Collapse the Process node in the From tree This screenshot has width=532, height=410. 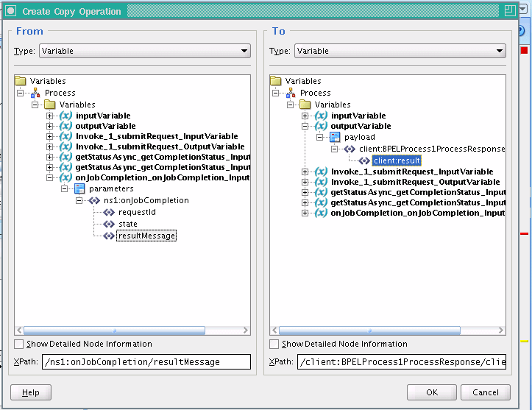click(21, 93)
